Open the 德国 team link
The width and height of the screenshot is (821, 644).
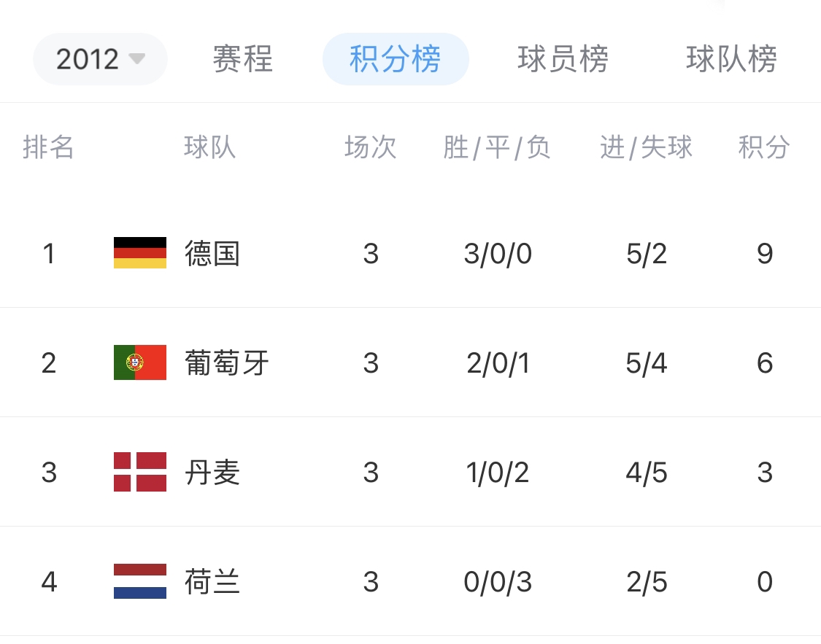point(212,254)
